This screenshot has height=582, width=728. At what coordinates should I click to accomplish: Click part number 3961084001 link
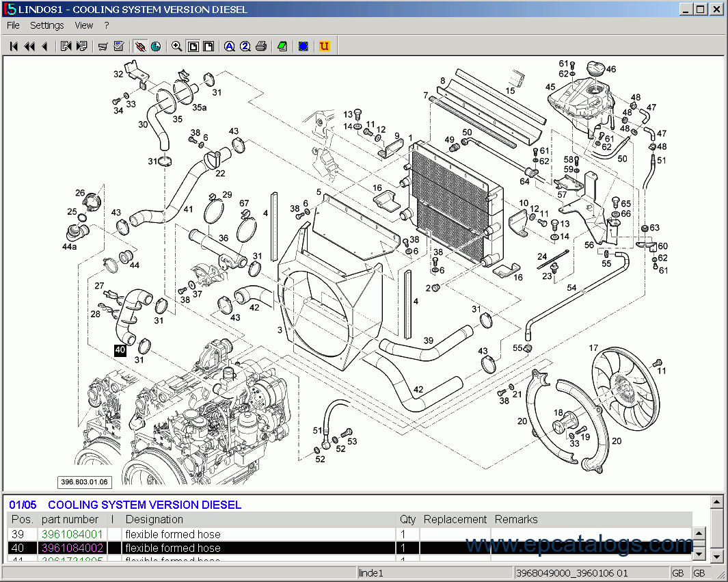(x=72, y=534)
